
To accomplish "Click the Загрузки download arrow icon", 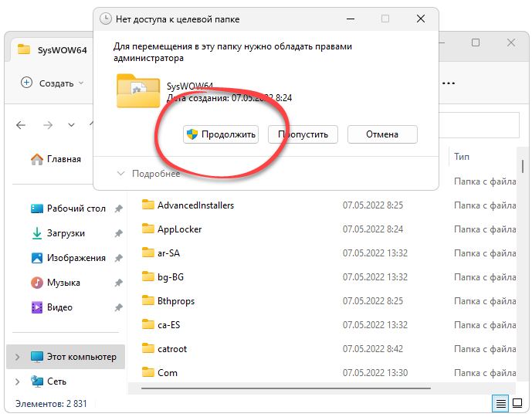I will click(x=36, y=233).
